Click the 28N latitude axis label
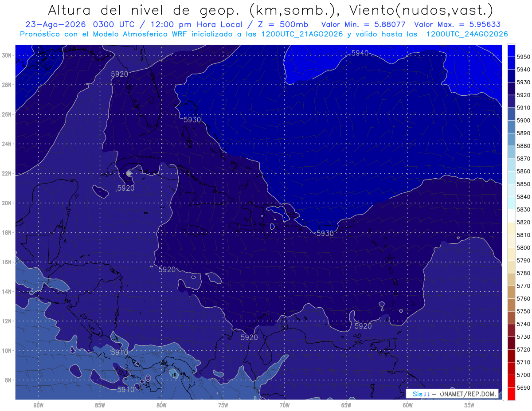The height and width of the screenshot is (411, 532). (x=7, y=85)
